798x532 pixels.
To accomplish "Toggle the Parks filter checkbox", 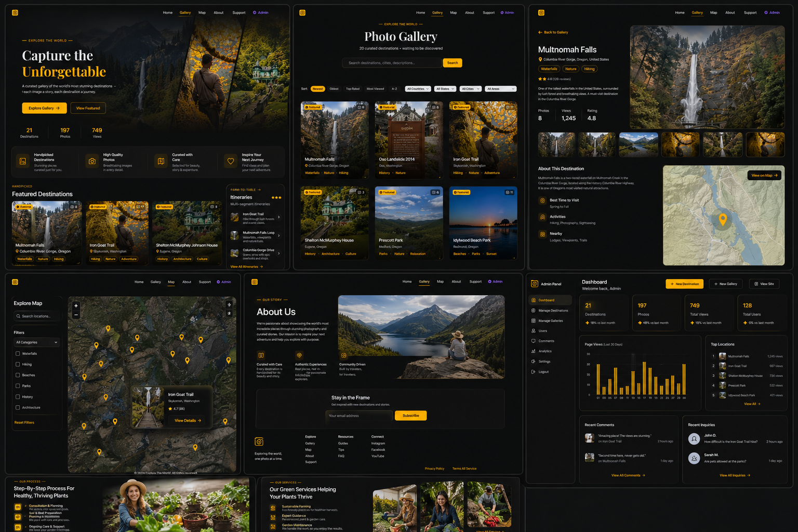I will click(x=18, y=386).
